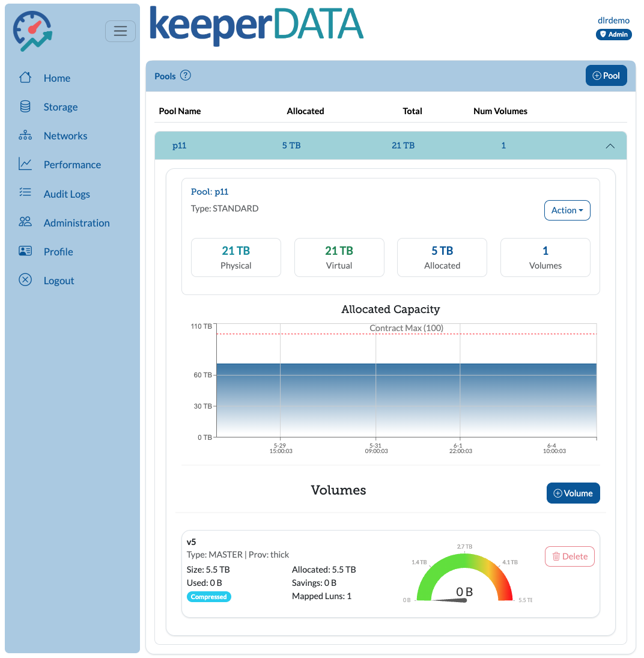Toggle the hamburger sidebar menu button

point(120,31)
